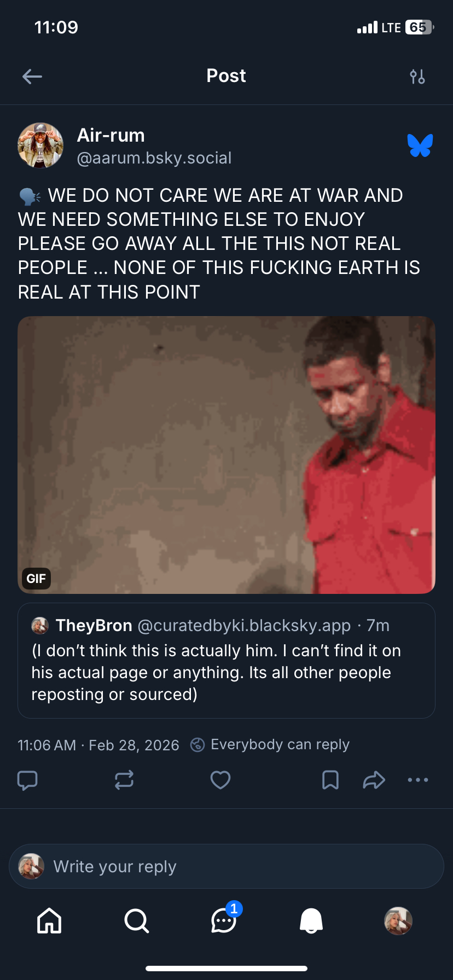Share the post via arrow icon
Viewport: 453px width, 980px height.
(x=374, y=780)
